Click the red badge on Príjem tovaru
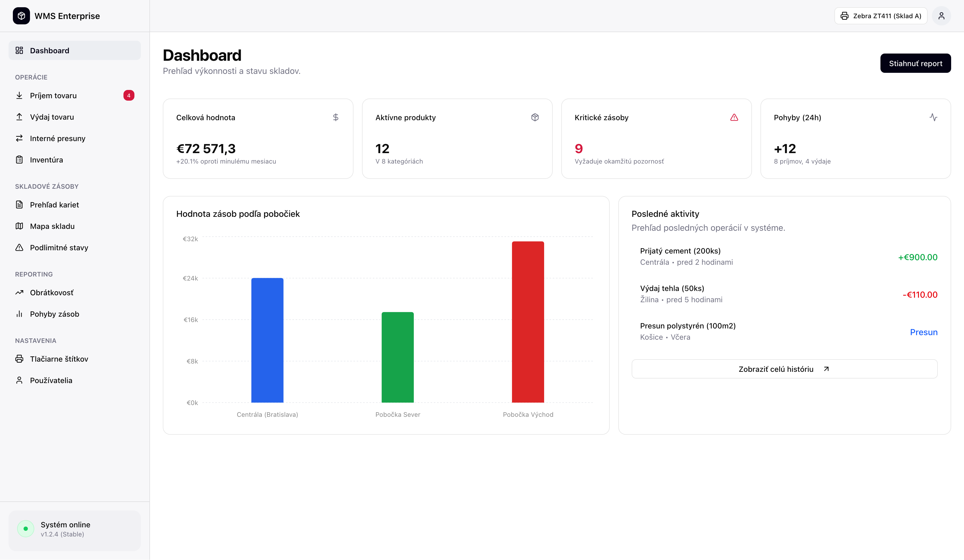 (x=129, y=96)
